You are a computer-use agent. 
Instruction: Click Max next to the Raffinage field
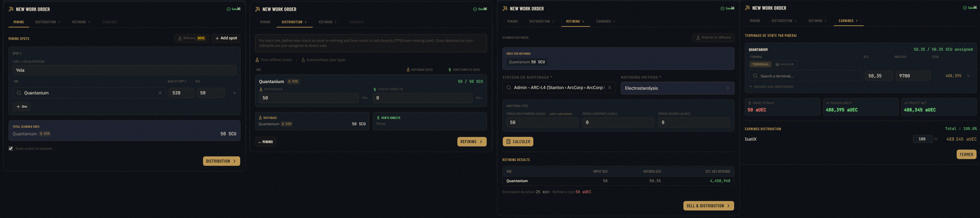[365, 98]
